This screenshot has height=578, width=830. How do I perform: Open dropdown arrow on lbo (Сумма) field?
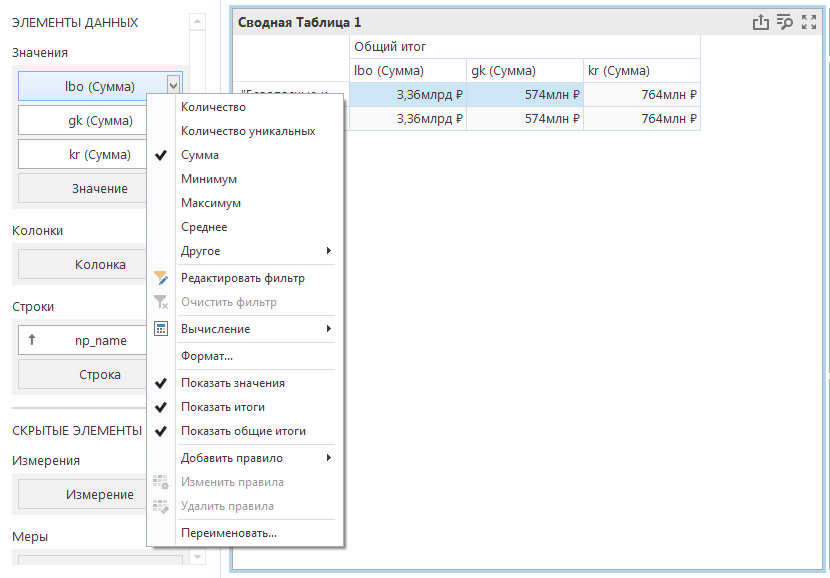click(x=173, y=86)
